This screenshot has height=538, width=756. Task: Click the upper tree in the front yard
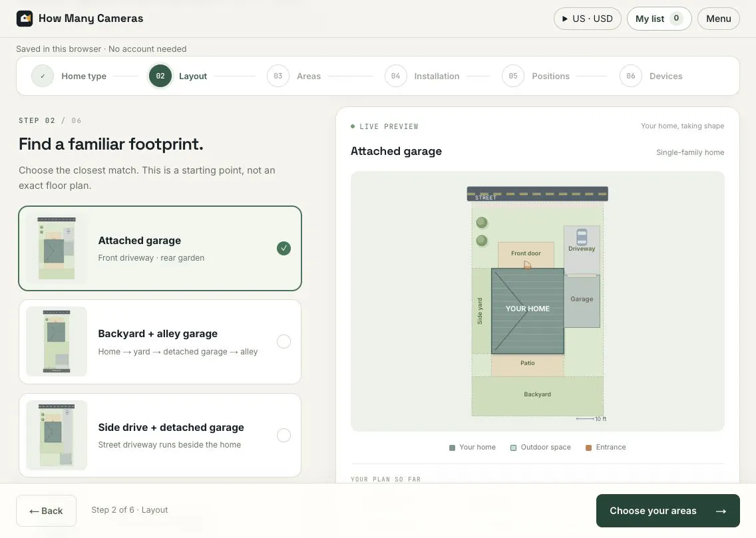pos(482,223)
